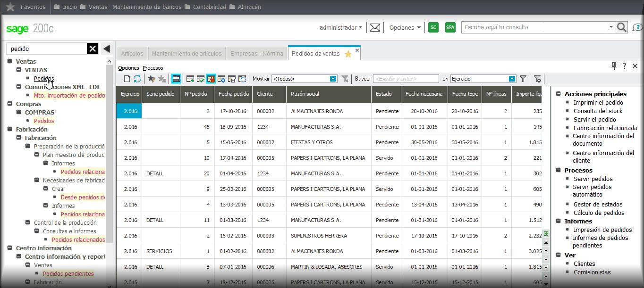
Task: Open the Ejercicio search field dropdown
Action: [x=512, y=79]
